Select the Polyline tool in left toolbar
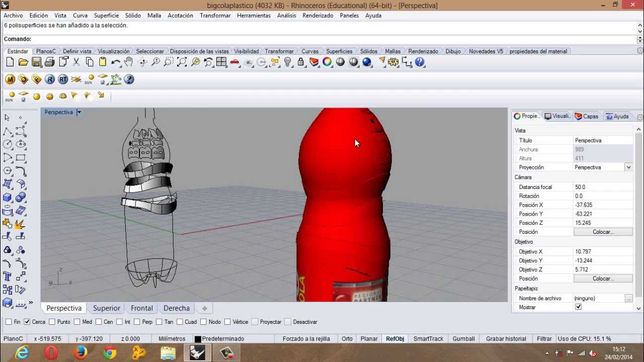 click(x=8, y=132)
